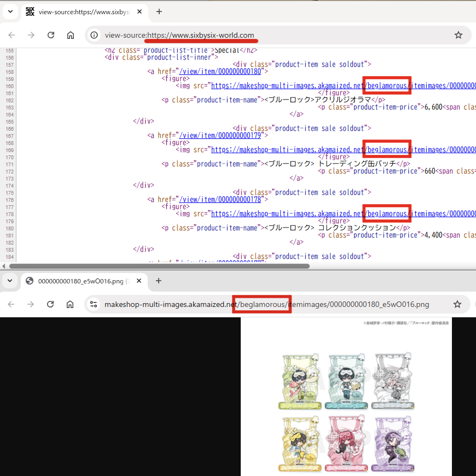Go forward in top browser window
This screenshot has height=476, width=476.
(31, 35)
